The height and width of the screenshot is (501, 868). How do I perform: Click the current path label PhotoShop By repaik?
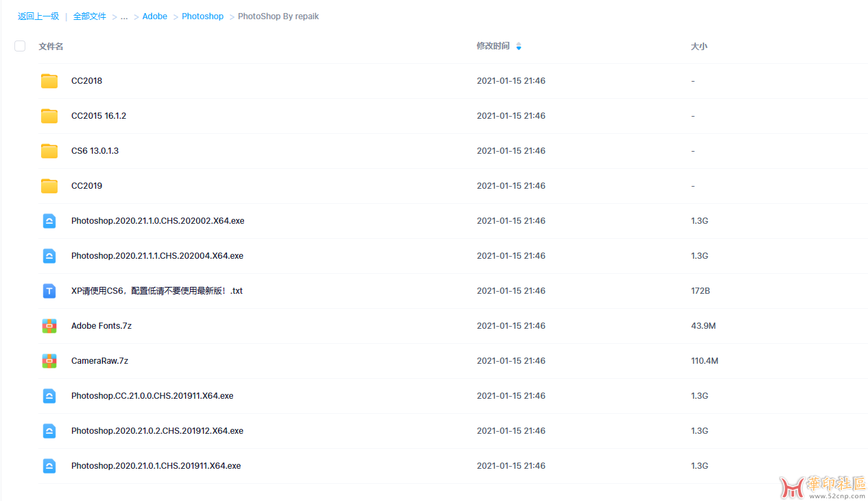click(x=278, y=16)
